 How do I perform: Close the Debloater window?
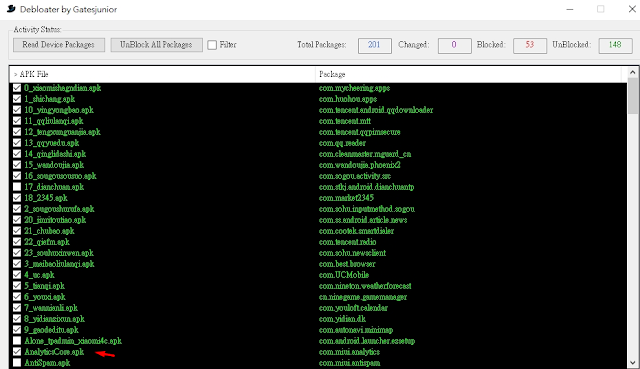pos(632,9)
